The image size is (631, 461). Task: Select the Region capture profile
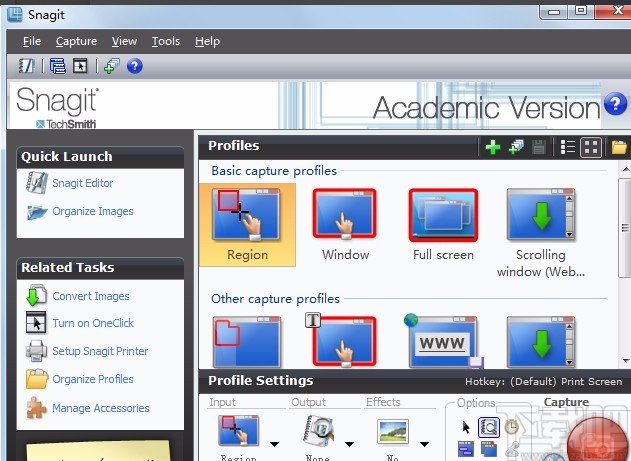click(247, 225)
